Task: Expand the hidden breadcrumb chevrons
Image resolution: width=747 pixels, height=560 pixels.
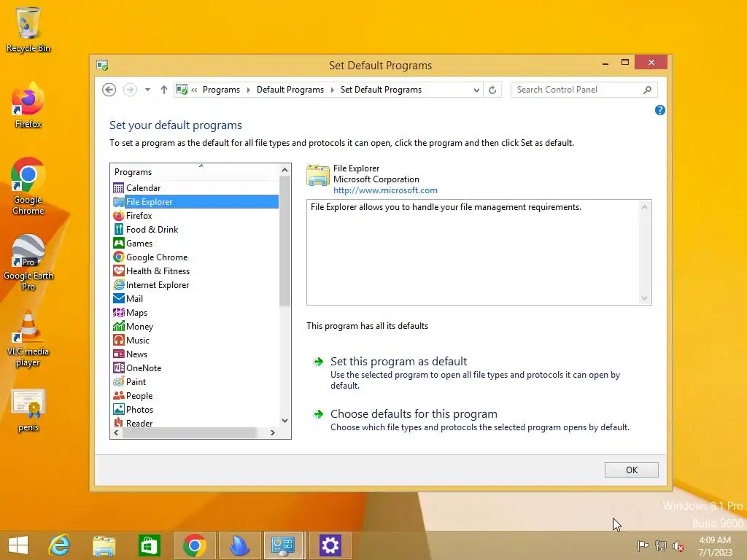Action: [x=194, y=90]
